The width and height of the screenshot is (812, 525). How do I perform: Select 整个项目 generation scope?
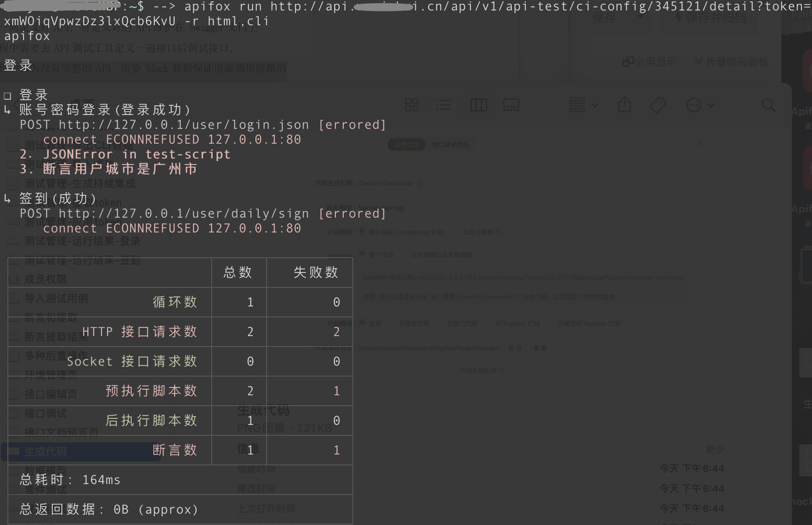[362, 253]
